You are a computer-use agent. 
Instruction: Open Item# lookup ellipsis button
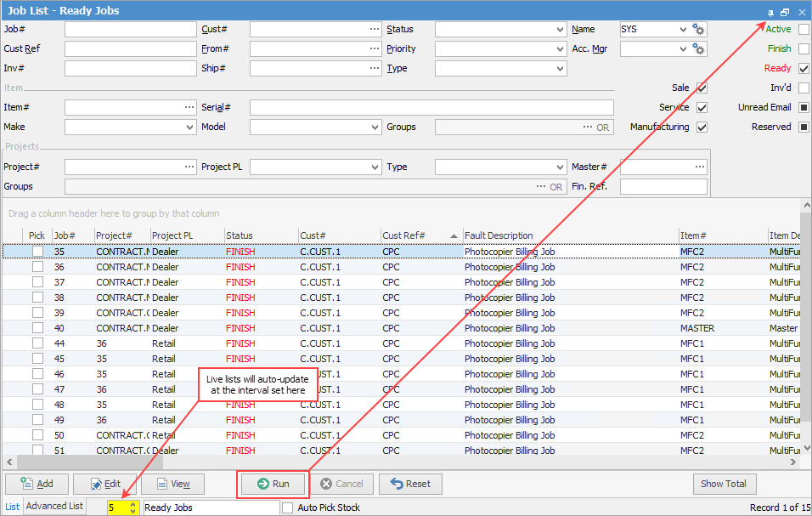click(189, 108)
